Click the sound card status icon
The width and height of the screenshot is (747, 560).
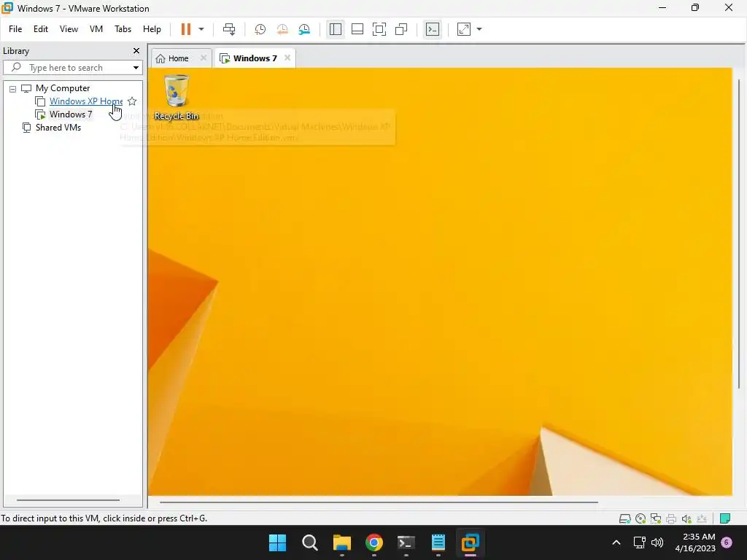[x=686, y=518]
